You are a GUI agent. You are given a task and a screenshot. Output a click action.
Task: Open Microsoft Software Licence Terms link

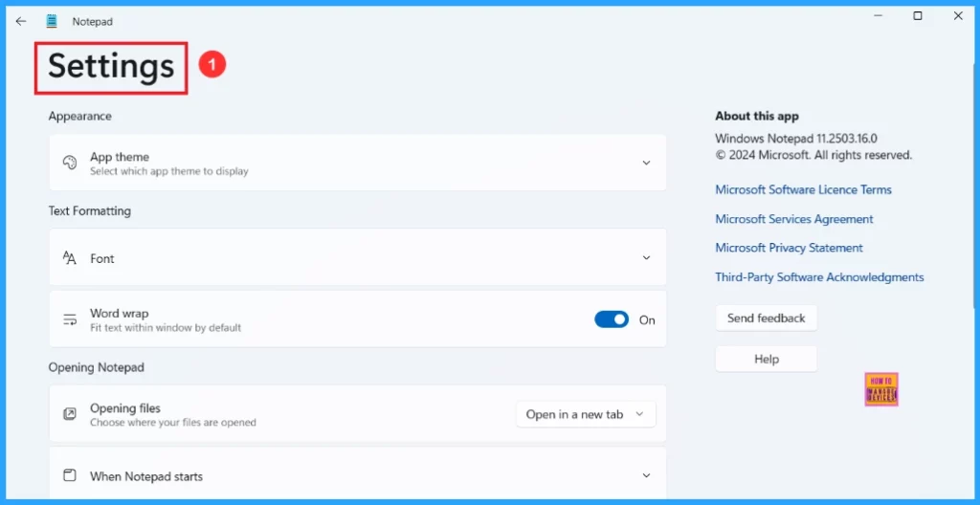click(803, 189)
